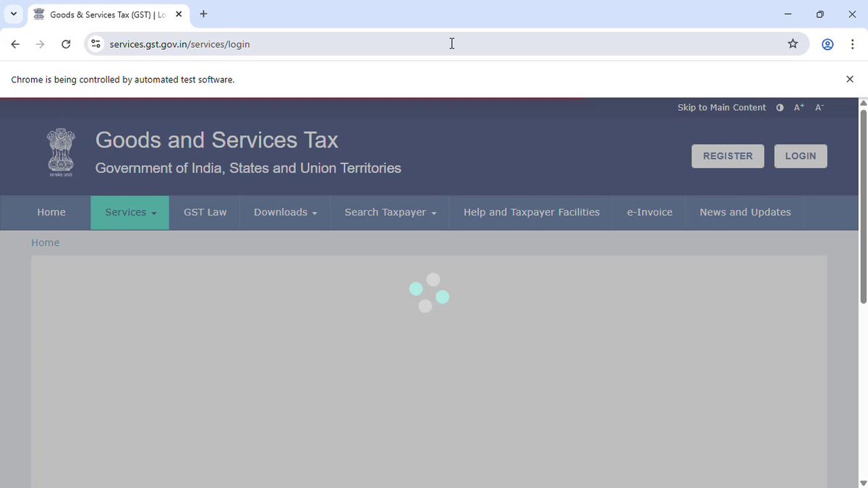
Task: Expand the Downloads dropdown menu
Action: coord(286,213)
